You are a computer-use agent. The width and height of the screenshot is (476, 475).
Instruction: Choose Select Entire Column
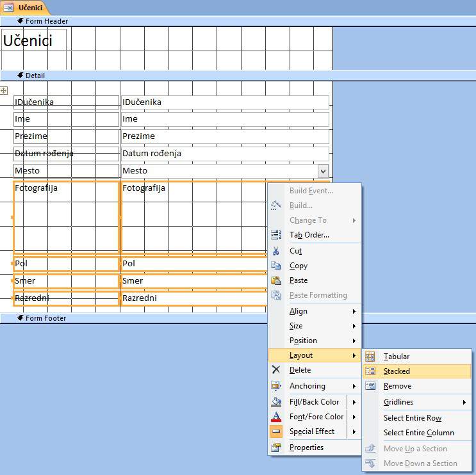pos(417,433)
